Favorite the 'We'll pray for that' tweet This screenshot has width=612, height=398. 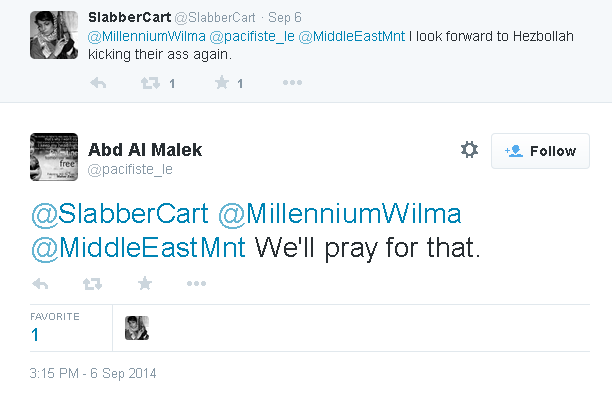[145, 283]
